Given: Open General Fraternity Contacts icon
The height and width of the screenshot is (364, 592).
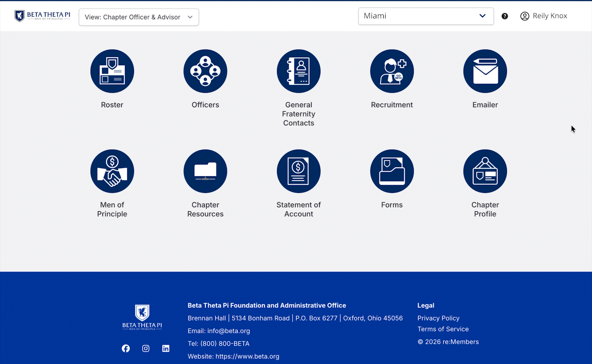Looking at the screenshot, I should coord(299,71).
